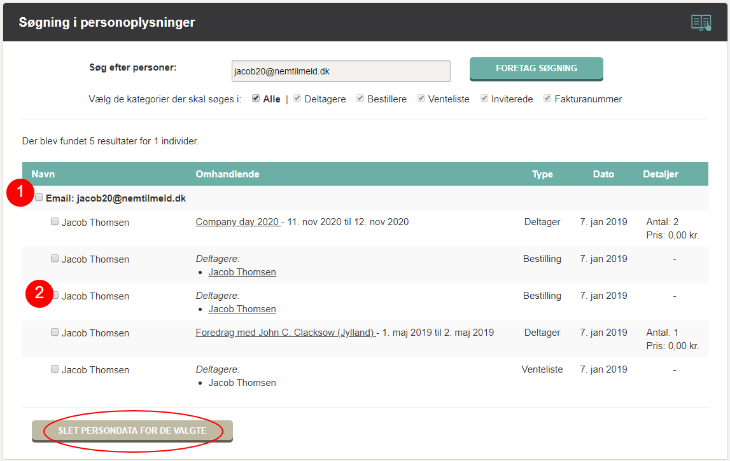
Task: Click 'Antal: 1' details in Foredrag row
Action: click(662, 332)
